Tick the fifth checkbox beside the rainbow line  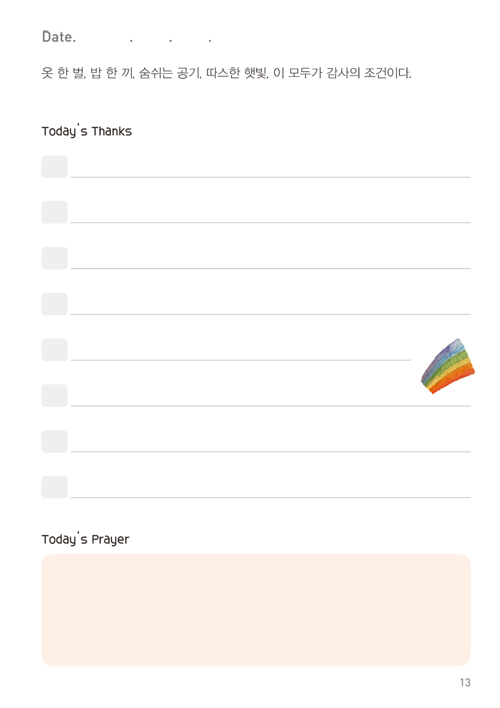click(x=55, y=350)
